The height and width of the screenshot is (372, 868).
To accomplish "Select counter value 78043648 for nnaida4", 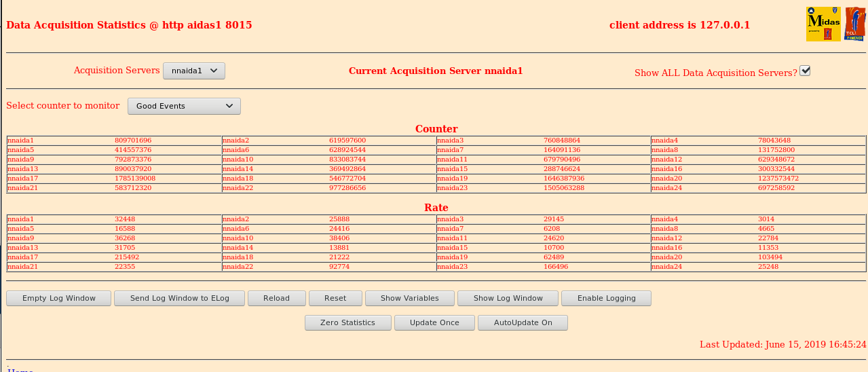I will point(774,141).
